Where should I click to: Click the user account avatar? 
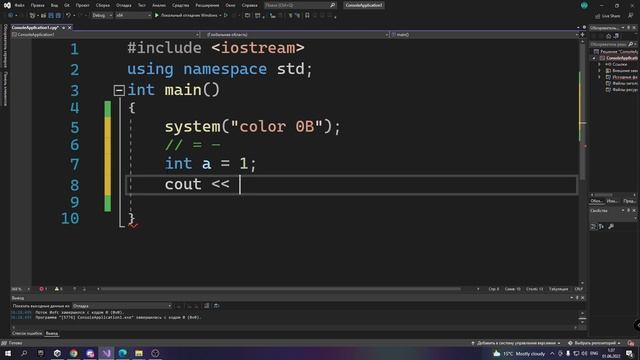pos(584,5)
